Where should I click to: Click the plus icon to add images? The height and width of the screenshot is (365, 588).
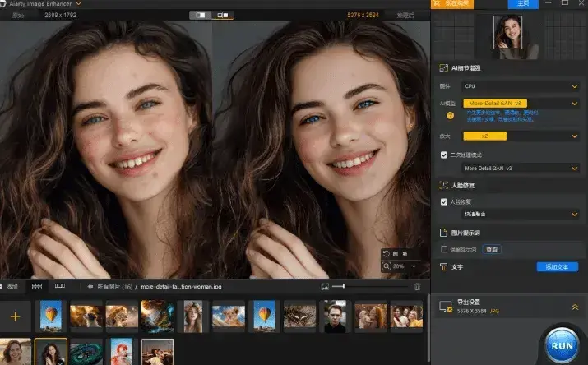tap(15, 316)
